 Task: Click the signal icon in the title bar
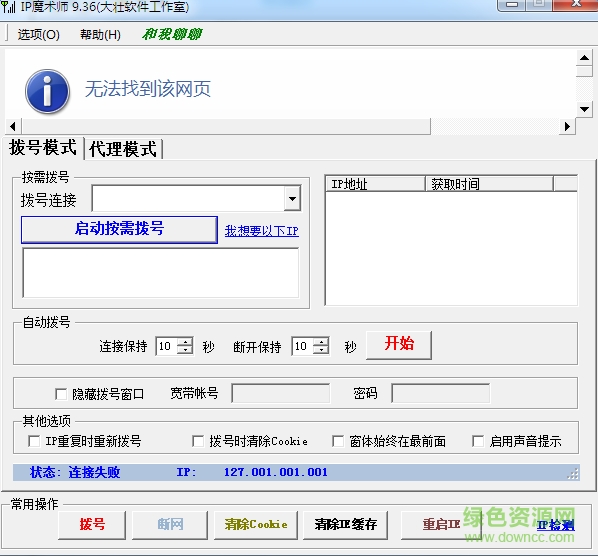tap(8, 6)
